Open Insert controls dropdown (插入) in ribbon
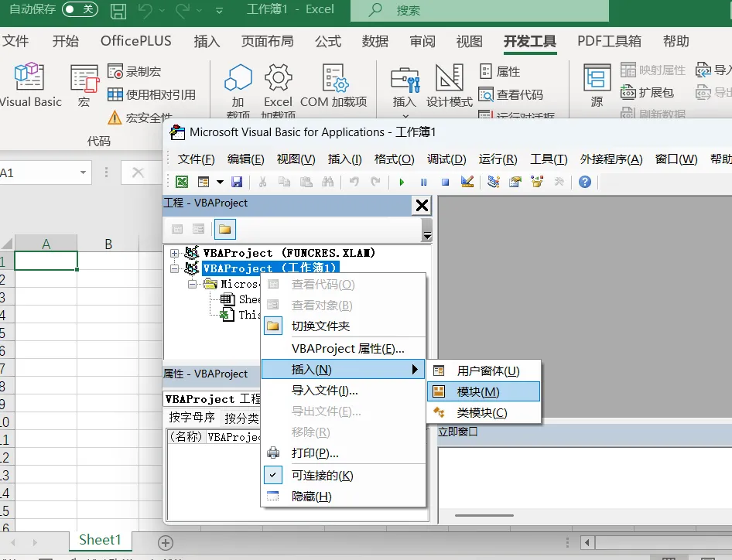Screen dimensions: 732x560 404,89
